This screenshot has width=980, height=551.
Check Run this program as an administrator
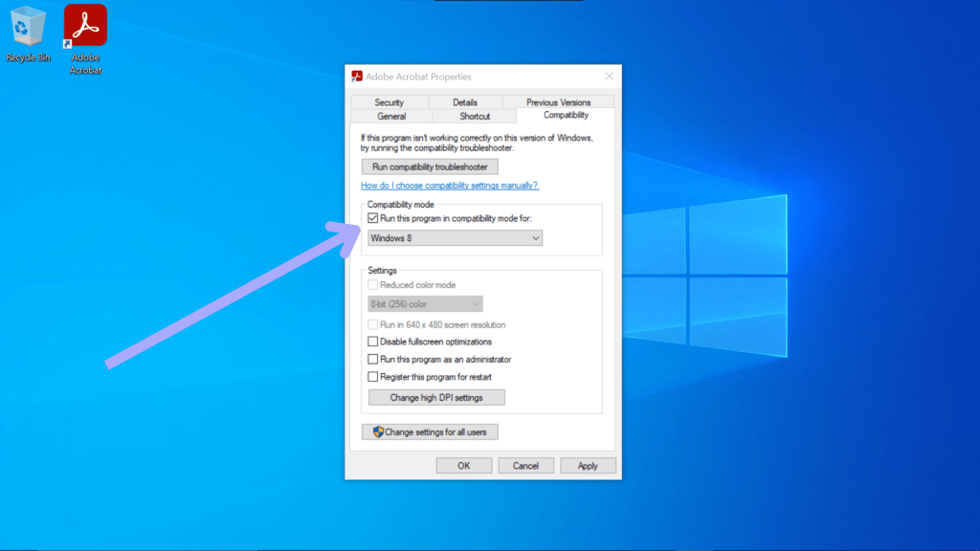[x=373, y=359]
